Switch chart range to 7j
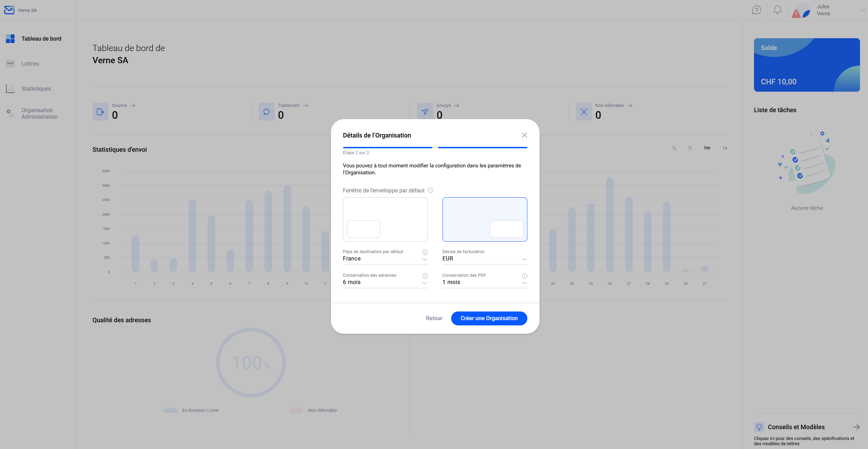 tap(689, 148)
